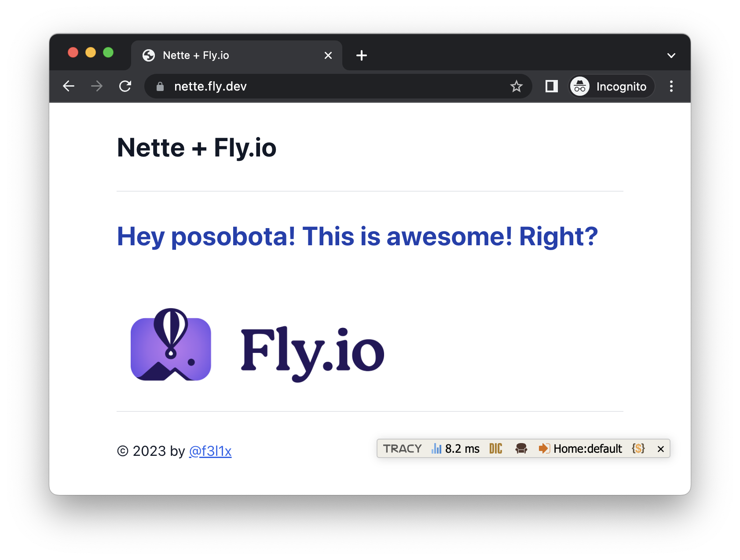This screenshot has height=560, width=740.
Task: Click the "Hey posobota! This is awesome! Right?" heading
Action: tap(357, 236)
